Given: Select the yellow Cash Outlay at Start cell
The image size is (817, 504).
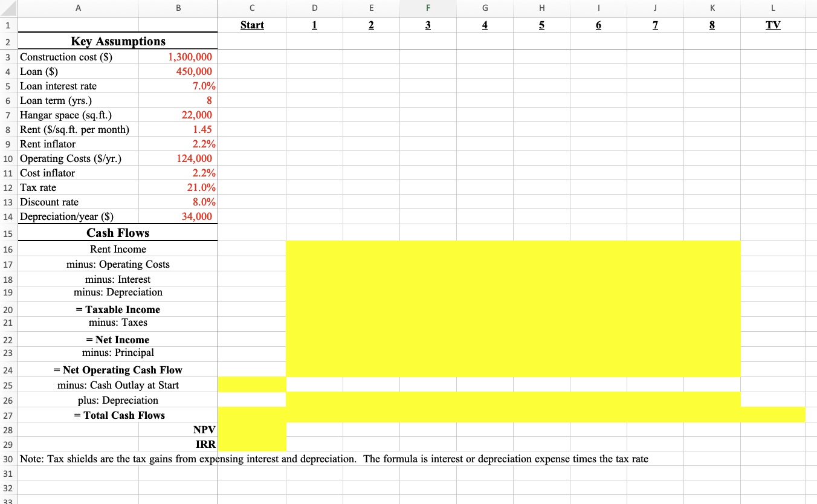Looking at the screenshot, I should [252, 385].
